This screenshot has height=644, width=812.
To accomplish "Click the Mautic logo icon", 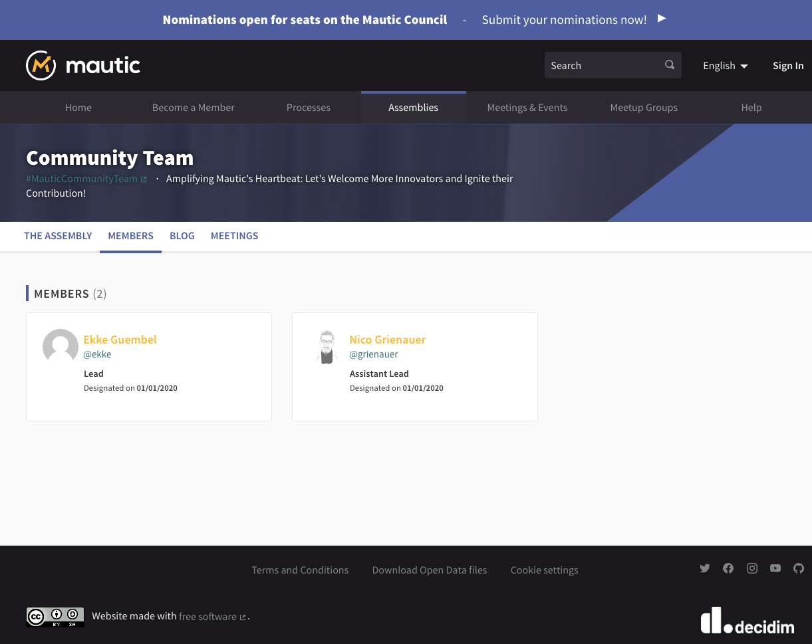I will [x=41, y=65].
